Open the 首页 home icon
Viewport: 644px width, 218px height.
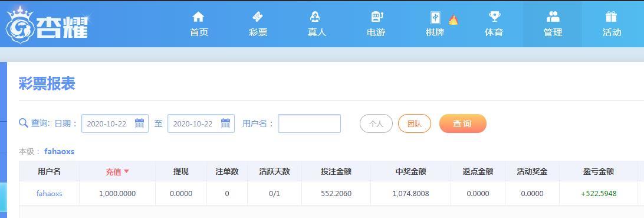pyautogui.click(x=199, y=17)
